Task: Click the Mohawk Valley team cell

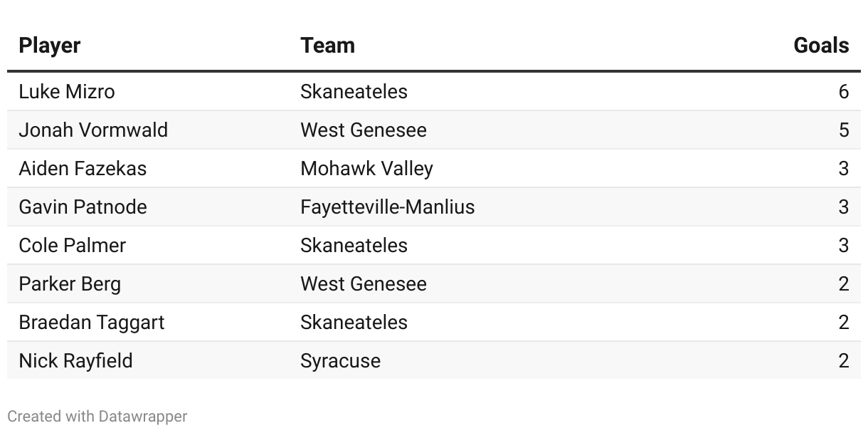Action: coord(366,169)
